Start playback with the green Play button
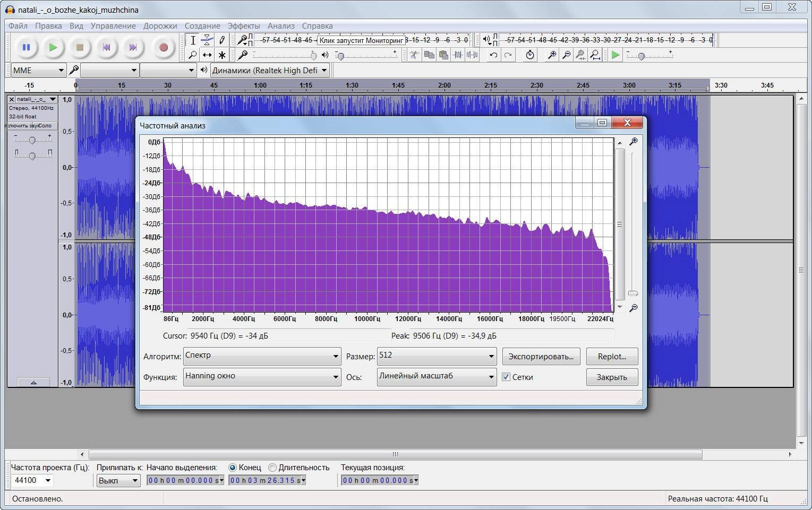Viewport: 812px width, 510px height. 53,47
